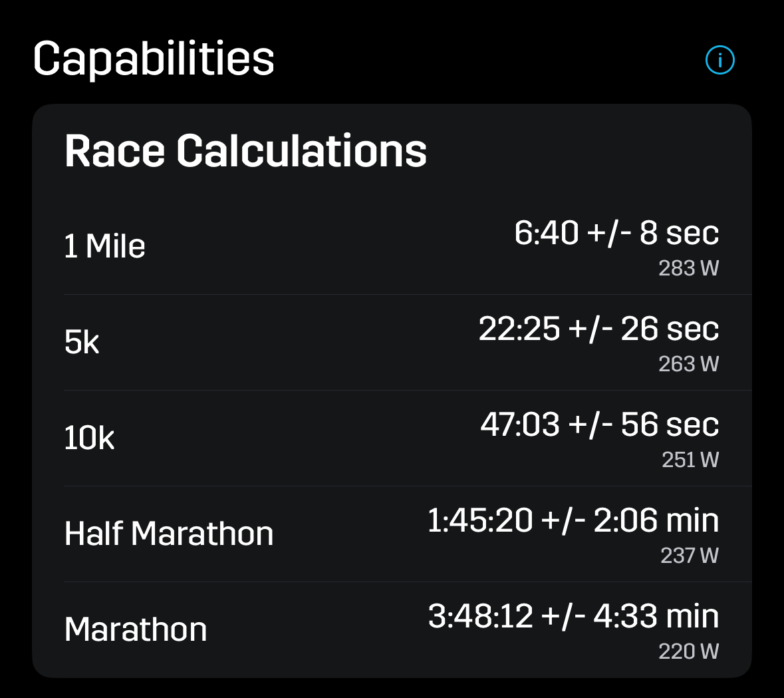Click the divider below 1 Mile row
The image size is (784, 698).
click(x=407, y=294)
